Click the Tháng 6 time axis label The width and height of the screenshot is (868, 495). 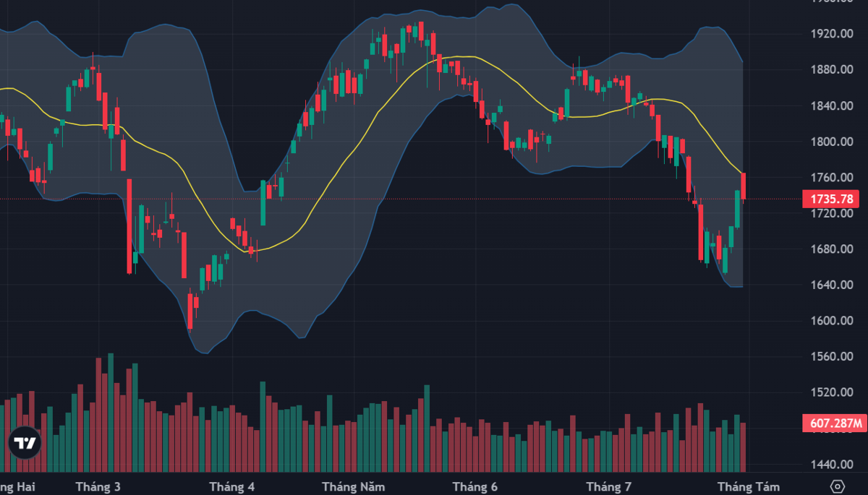pyautogui.click(x=475, y=486)
